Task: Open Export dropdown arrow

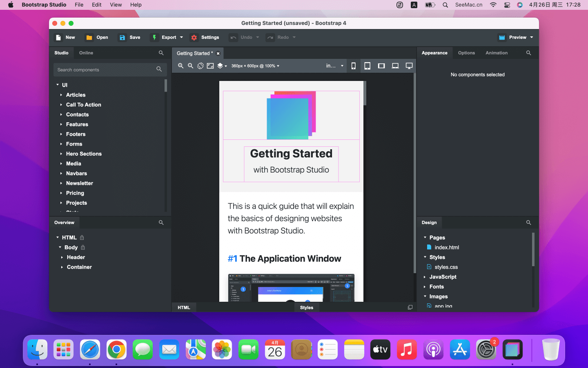Action: point(181,37)
